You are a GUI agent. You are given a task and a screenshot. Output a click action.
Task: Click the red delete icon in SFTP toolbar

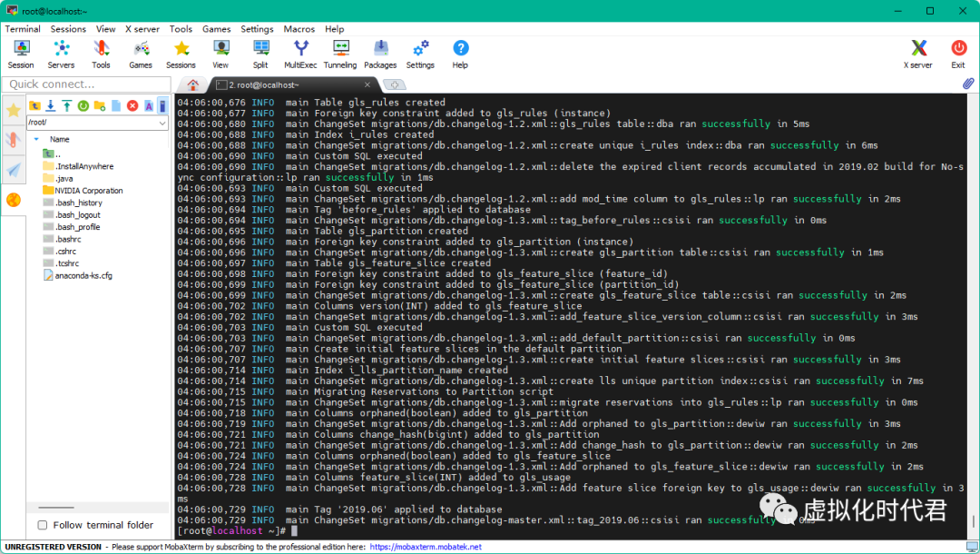coord(132,106)
